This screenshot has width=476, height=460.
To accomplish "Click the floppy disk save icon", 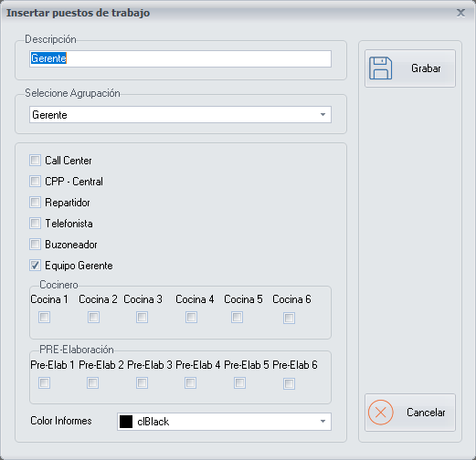I will (x=380, y=68).
